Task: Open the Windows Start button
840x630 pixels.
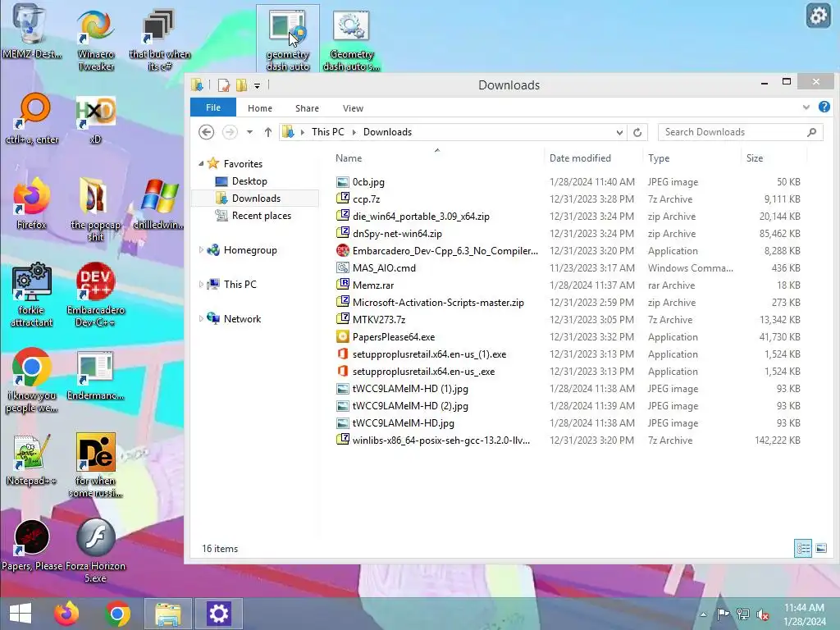Action: point(21,614)
